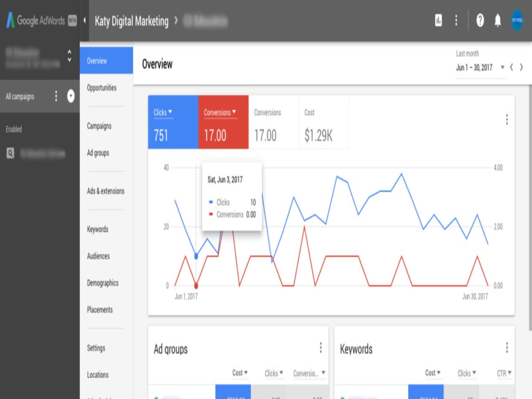
Task: Click the Enabled filter label
Action: (x=14, y=129)
